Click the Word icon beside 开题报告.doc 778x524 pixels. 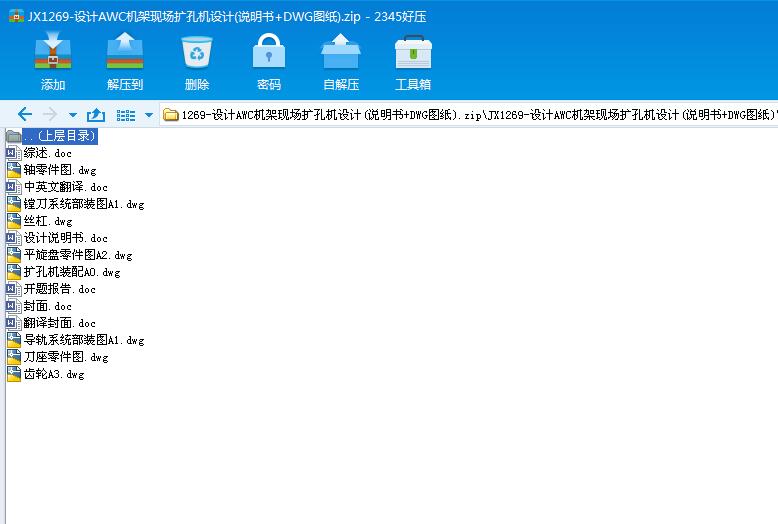[x=14, y=289]
